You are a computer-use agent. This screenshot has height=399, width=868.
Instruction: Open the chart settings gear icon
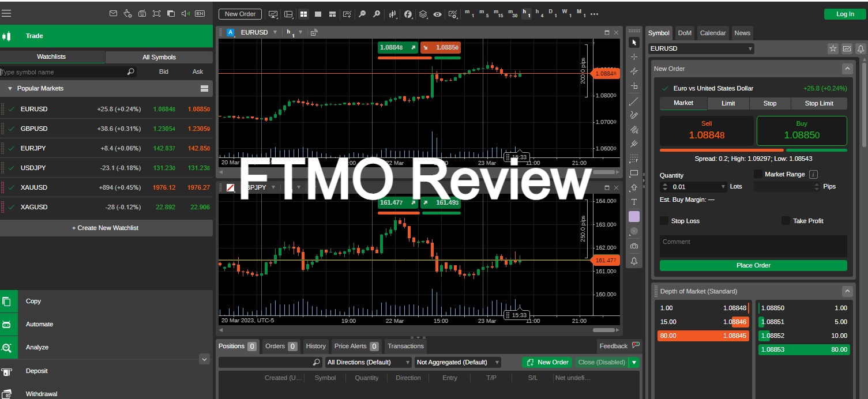pos(453,14)
